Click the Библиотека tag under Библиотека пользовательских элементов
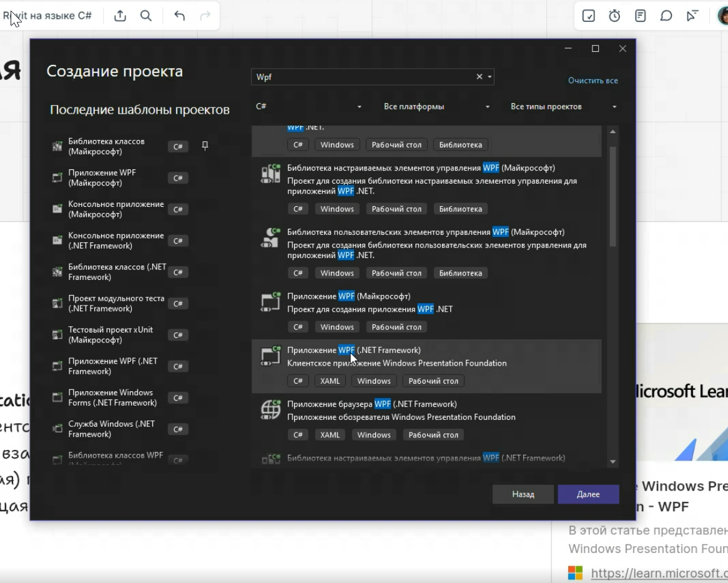The image size is (728, 583). pyautogui.click(x=461, y=273)
